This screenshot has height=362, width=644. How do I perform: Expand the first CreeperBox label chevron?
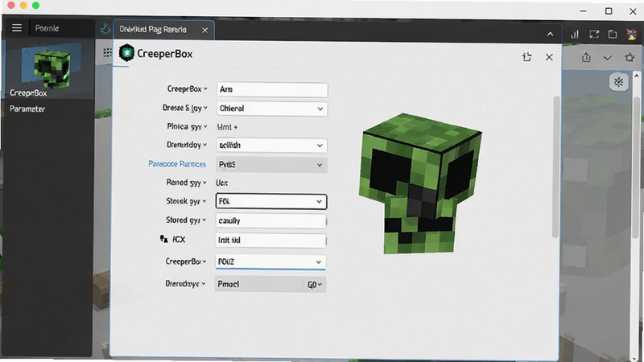205,88
